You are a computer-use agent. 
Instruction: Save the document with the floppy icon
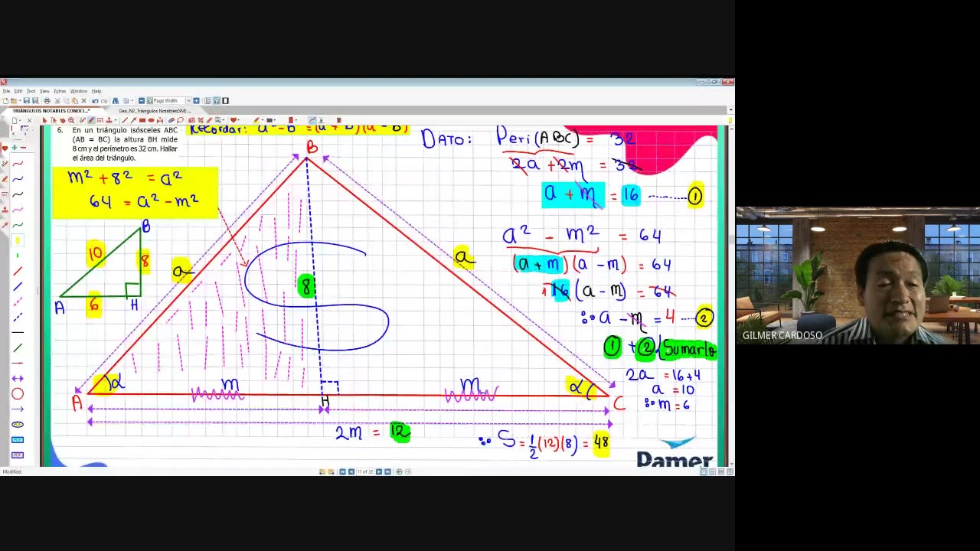(x=26, y=101)
